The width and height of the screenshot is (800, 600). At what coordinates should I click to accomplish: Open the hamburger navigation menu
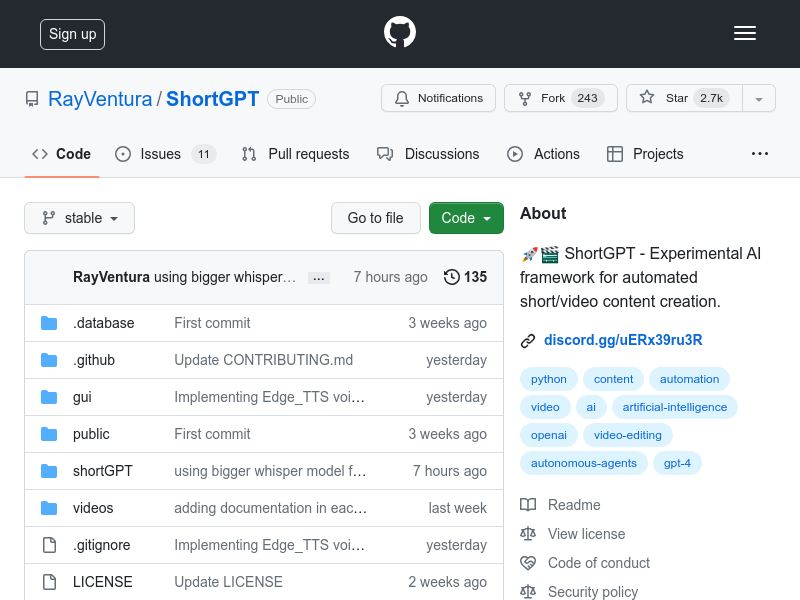pyautogui.click(x=745, y=33)
